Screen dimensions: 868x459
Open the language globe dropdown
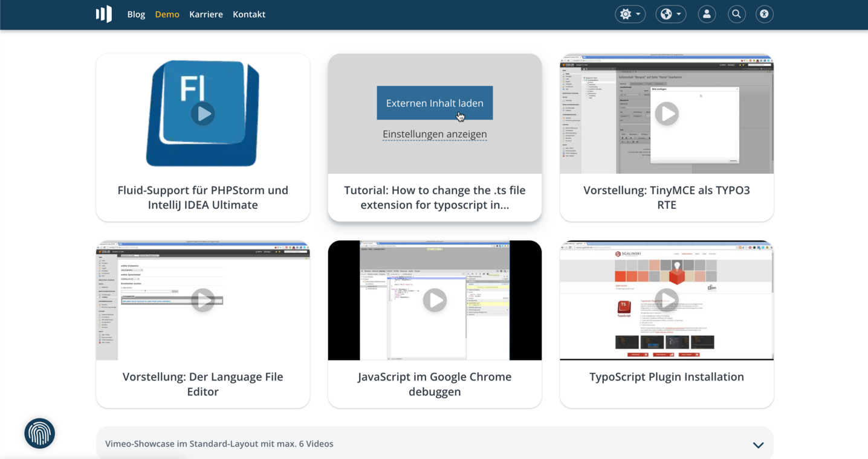(670, 14)
